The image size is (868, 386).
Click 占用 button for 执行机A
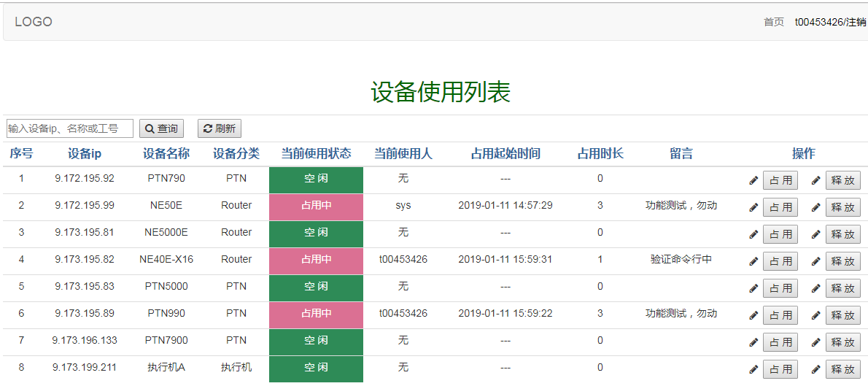coord(780,369)
